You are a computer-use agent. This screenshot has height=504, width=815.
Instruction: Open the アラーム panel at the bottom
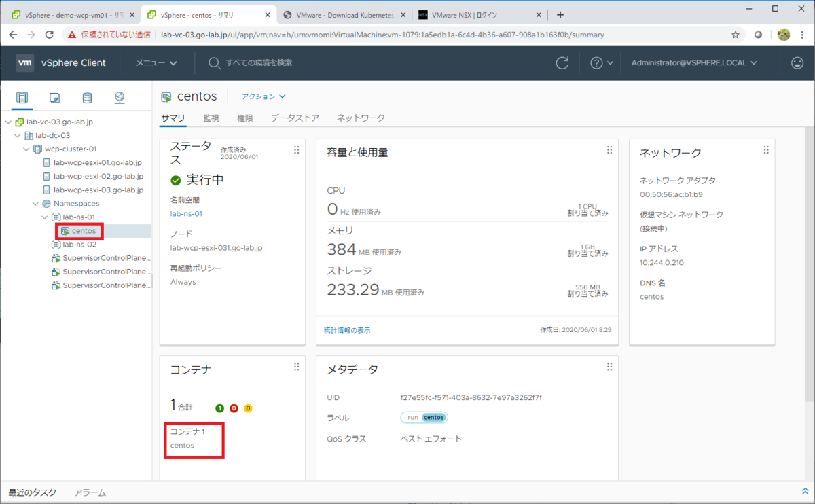(90, 492)
